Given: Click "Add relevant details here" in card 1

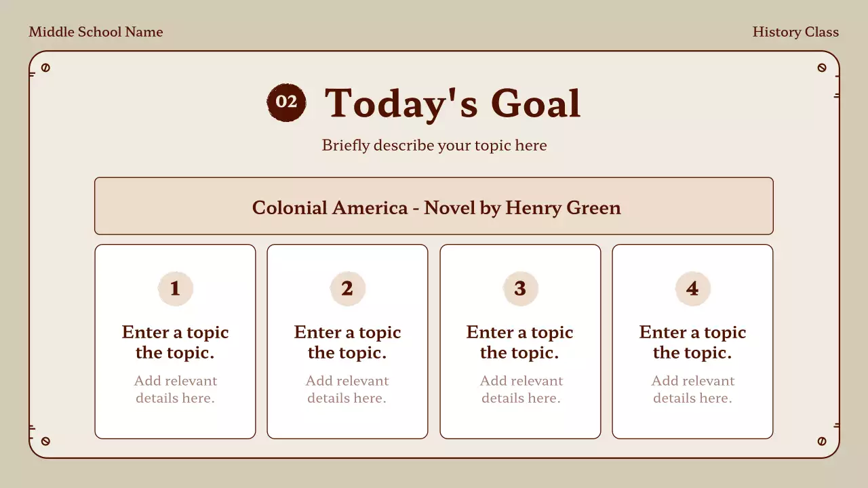Looking at the screenshot, I should pyautogui.click(x=175, y=389).
